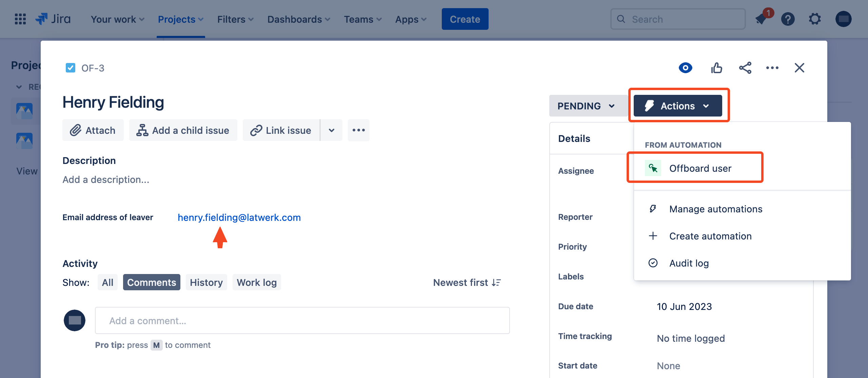The image size is (868, 378).
Task: Click the Create button
Action: (465, 19)
